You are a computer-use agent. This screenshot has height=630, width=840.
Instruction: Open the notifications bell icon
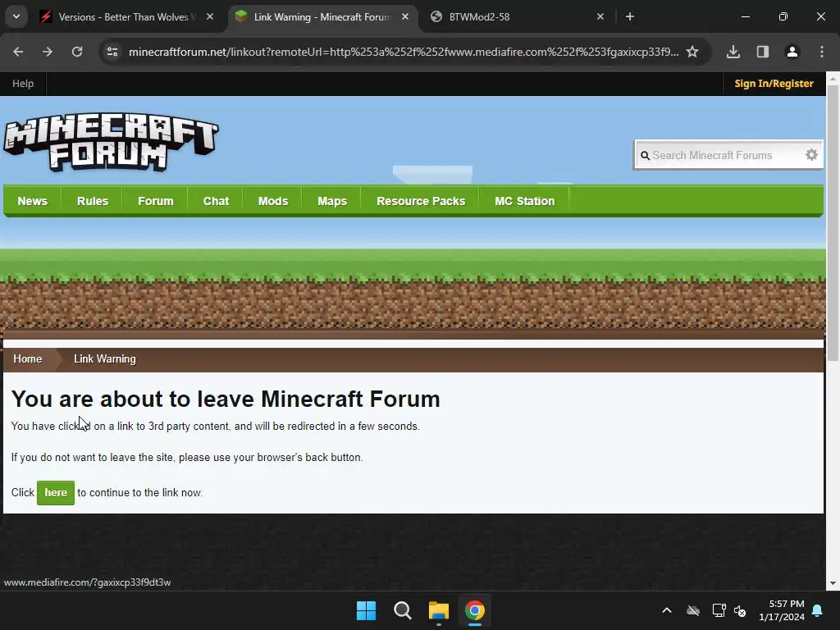pyautogui.click(x=818, y=610)
